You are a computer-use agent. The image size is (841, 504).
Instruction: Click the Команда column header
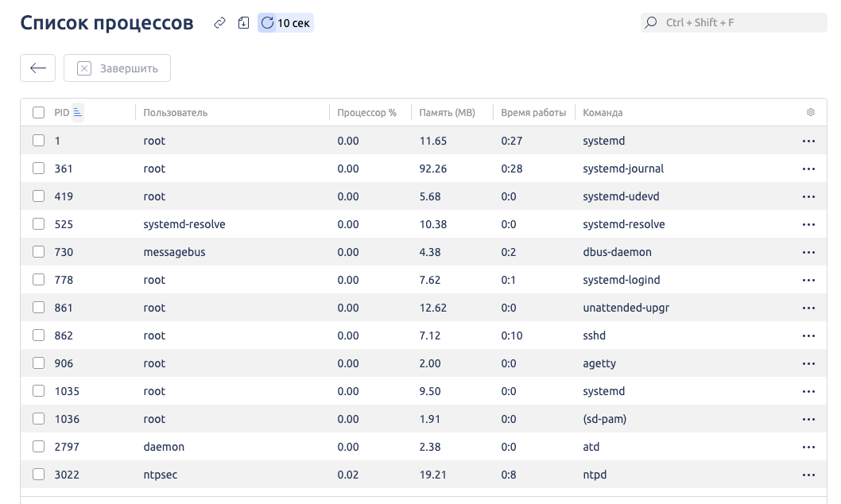tap(603, 113)
